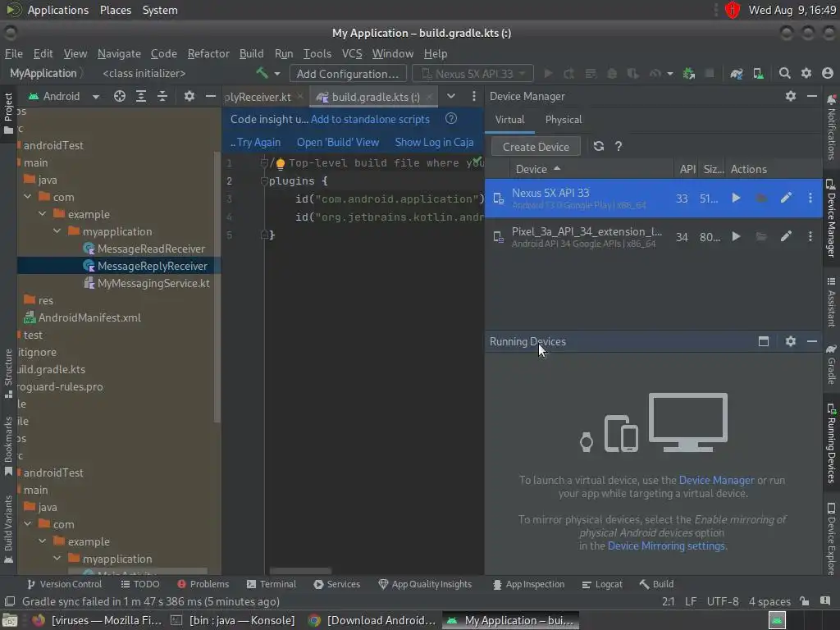Toggle the Project tool window on the left stripe
The height and width of the screenshot is (630, 840).
click(8, 113)
